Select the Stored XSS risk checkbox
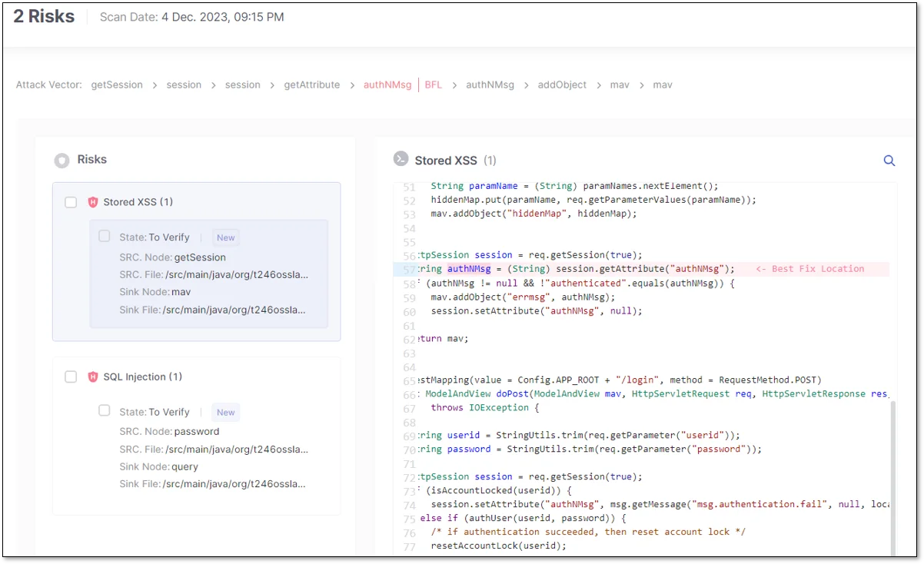 (x=71, y=202)
